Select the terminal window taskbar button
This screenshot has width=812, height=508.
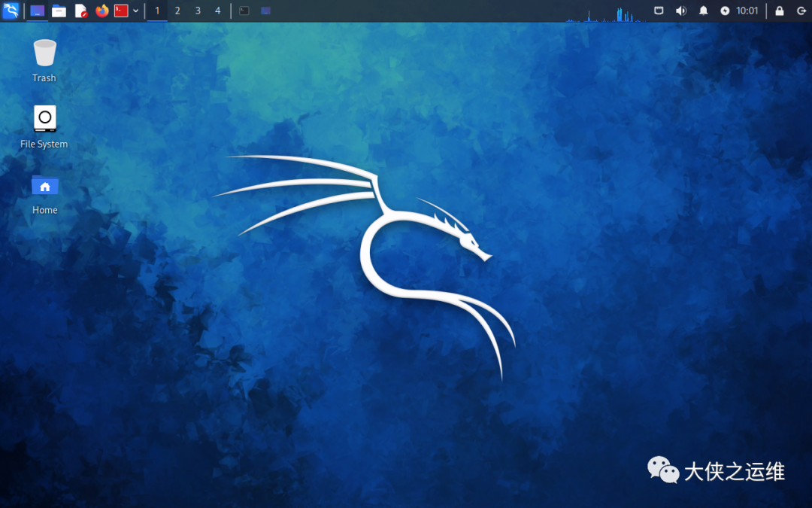pyautogui.click(x=244, y=11)
